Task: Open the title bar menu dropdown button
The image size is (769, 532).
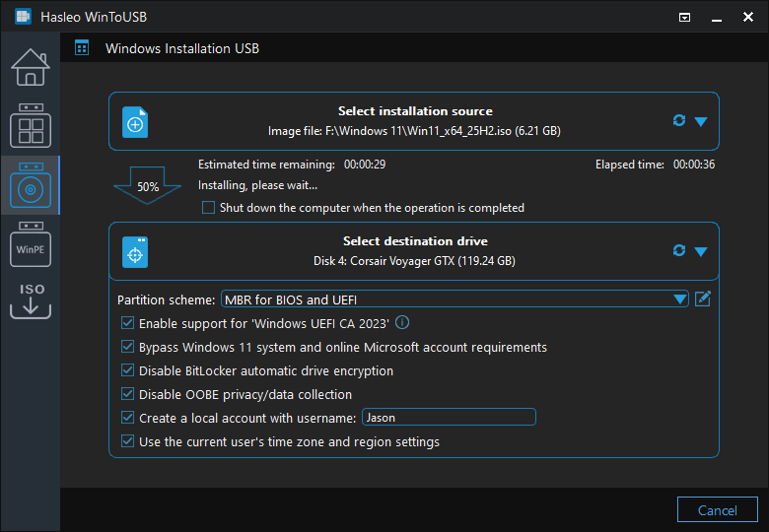Action: [684, 18]
